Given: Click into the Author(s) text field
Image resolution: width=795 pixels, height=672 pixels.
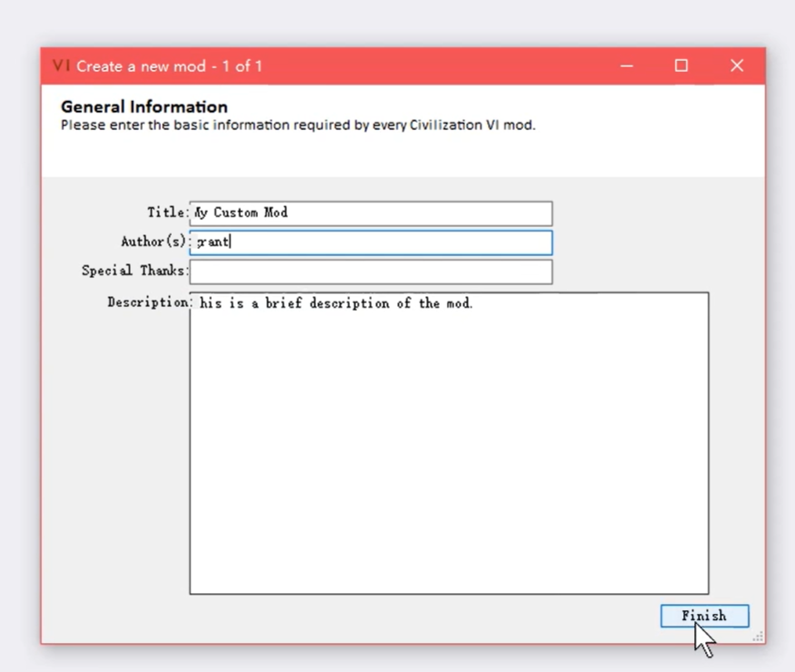Looking at the screenshot, I should (x=371, y=242).
